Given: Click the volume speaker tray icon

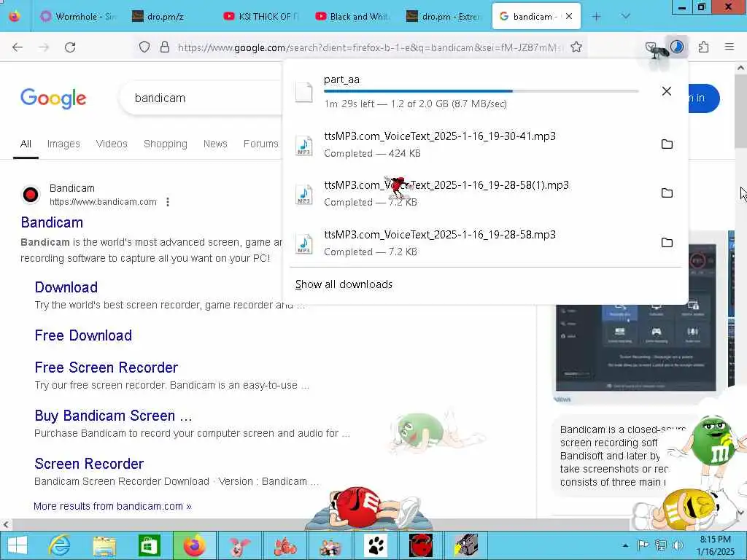Looking at the screenshot, I should 678,545.
